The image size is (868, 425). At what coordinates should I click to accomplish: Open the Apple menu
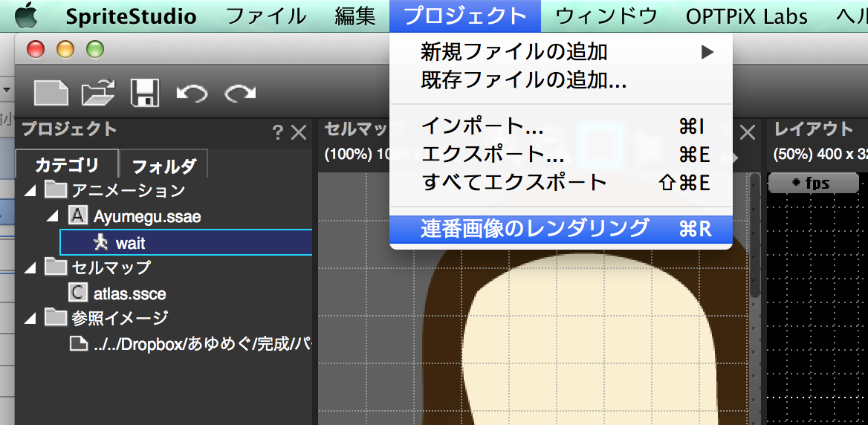(26, 16)
